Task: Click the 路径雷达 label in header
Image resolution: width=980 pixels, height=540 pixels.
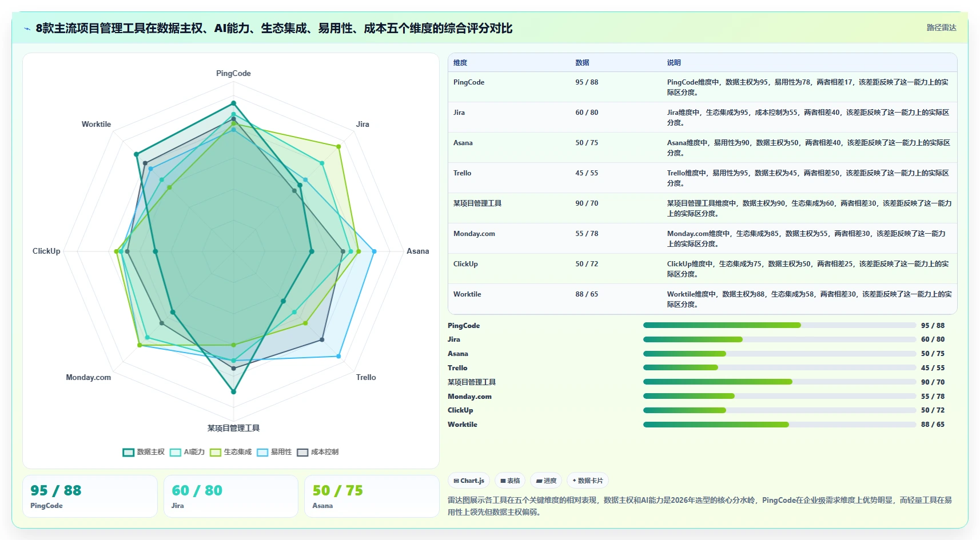Action: (941, 27)
